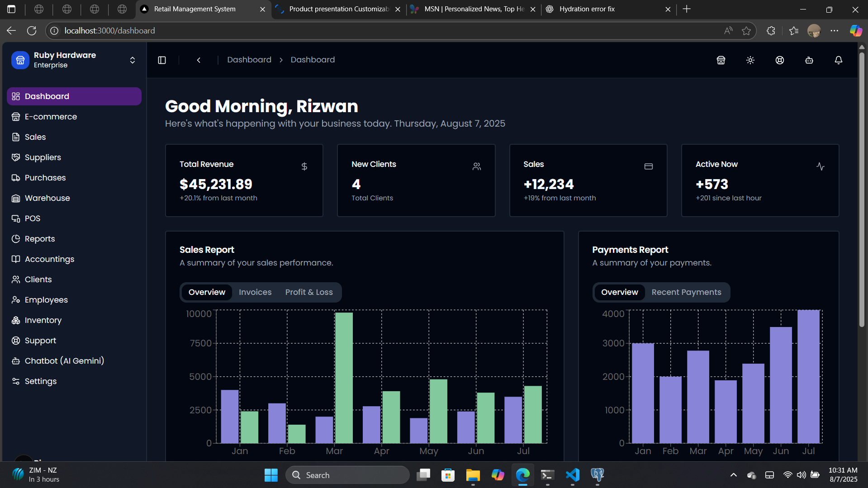
Task: Open Chatbot (AI Gemini)
Action: pyautogui.click(x=74, y=361)
